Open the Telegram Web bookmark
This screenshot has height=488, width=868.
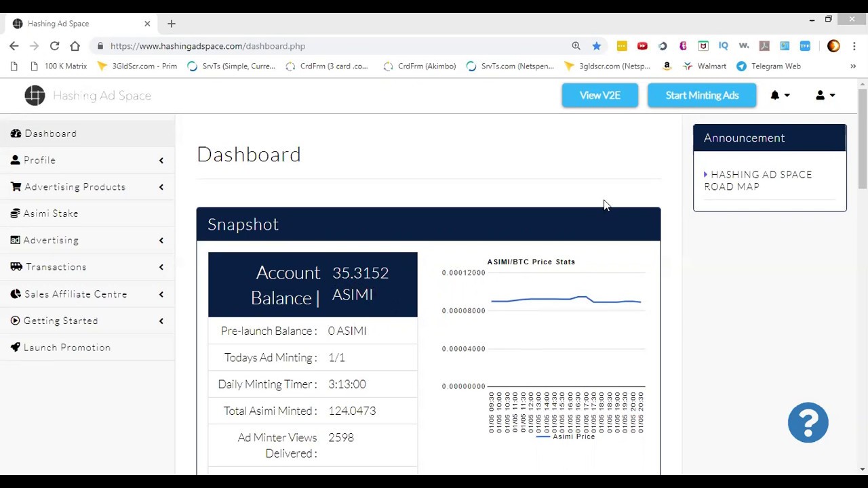tap(769, 66)
